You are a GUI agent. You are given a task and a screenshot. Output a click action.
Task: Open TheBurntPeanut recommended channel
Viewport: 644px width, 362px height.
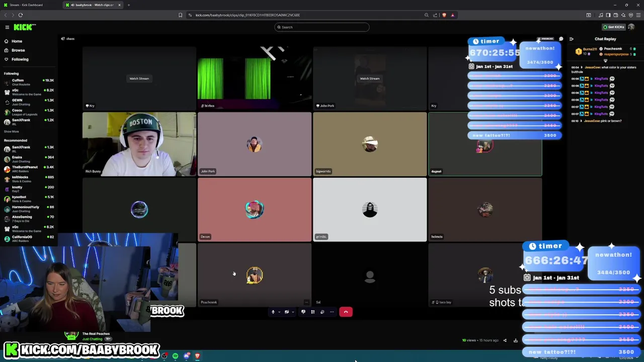pyautogui.click(x=29, y=169)
